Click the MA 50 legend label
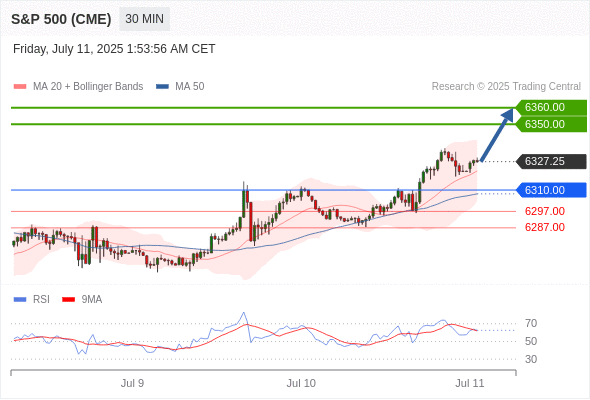Viewport: 590px width, 400px height. (190, 87)
